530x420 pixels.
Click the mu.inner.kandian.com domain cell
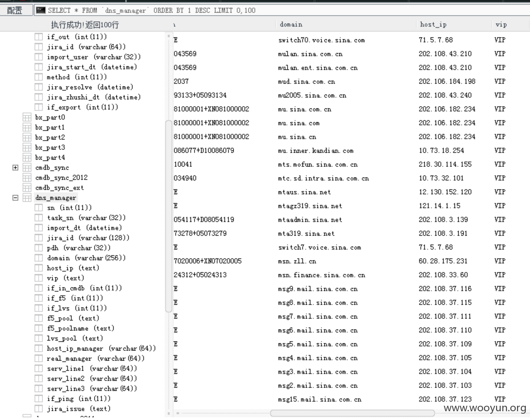tap(315, 151)
